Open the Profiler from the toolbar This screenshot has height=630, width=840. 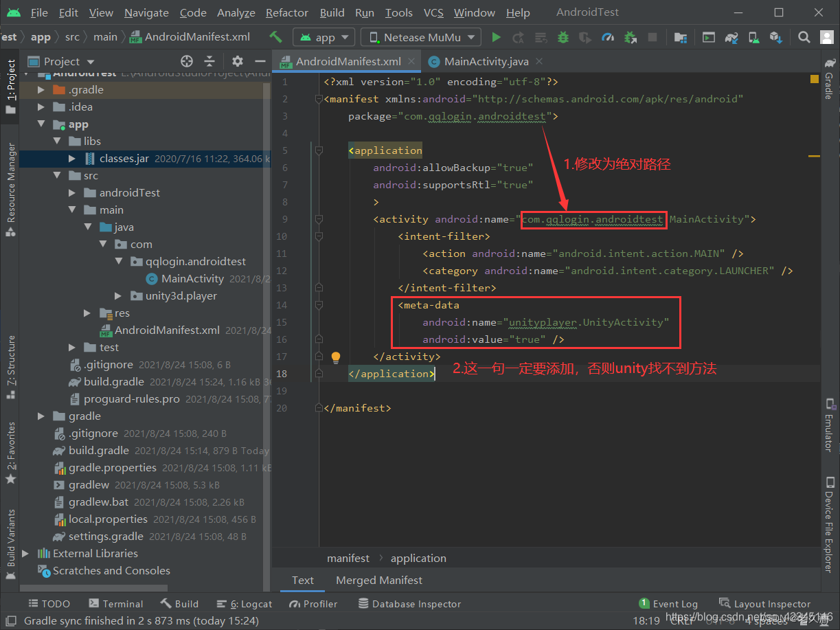(607, 37)
